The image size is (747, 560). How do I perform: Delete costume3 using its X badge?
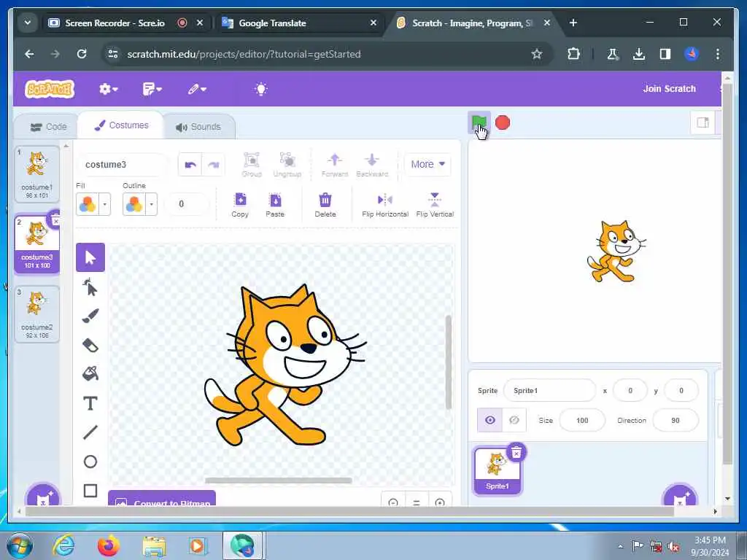click(55, 220)
